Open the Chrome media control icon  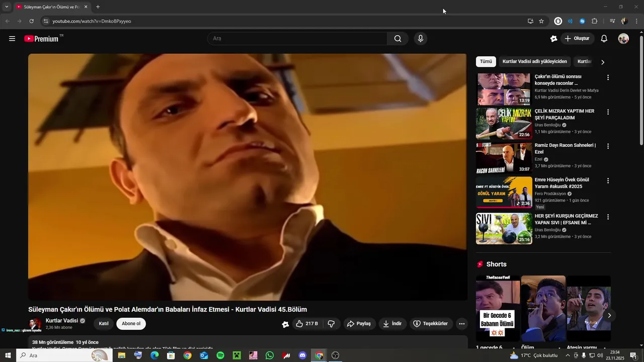click(612, 21)
